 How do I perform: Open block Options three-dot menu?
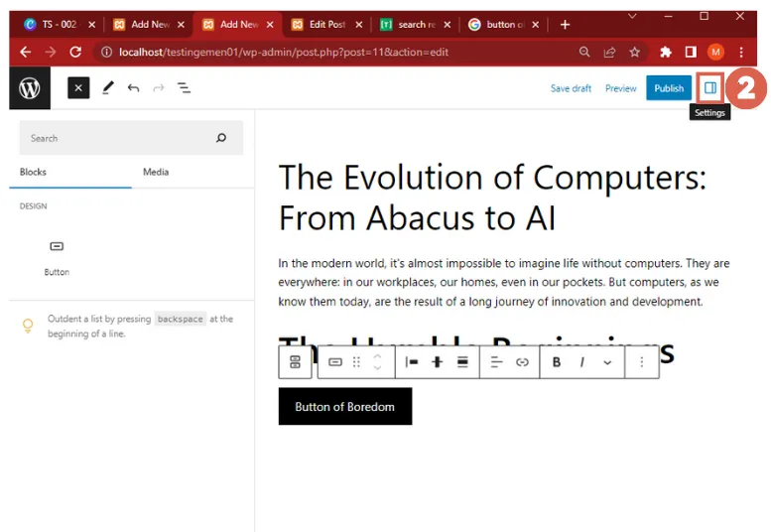pyautogui.click(x=642, y=362)
